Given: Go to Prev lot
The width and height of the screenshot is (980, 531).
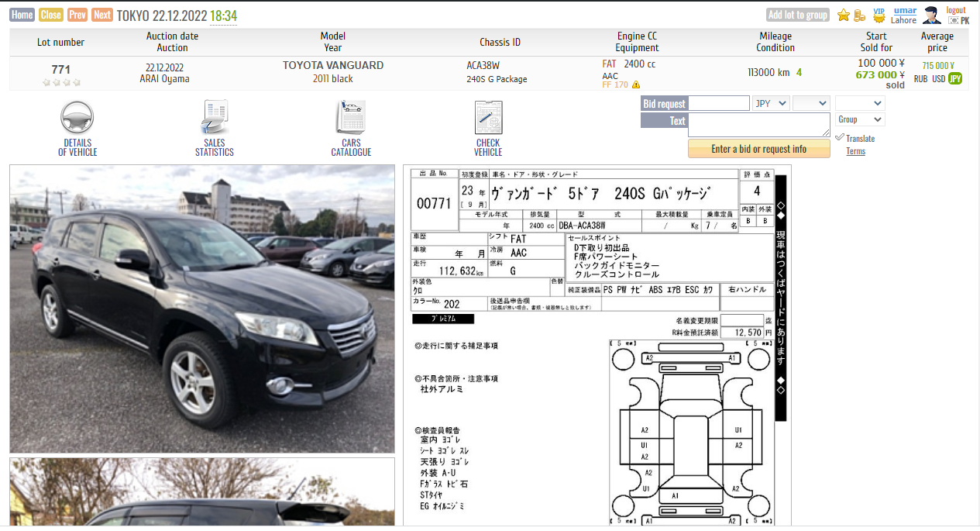Looking at the screenshot, I should coord(77,15).
